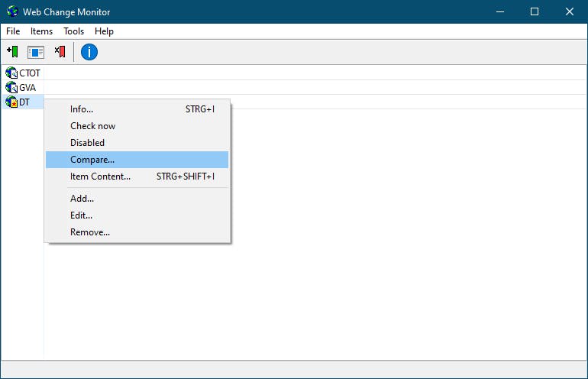Click the globe icon beside CTOT

point(11,73)
